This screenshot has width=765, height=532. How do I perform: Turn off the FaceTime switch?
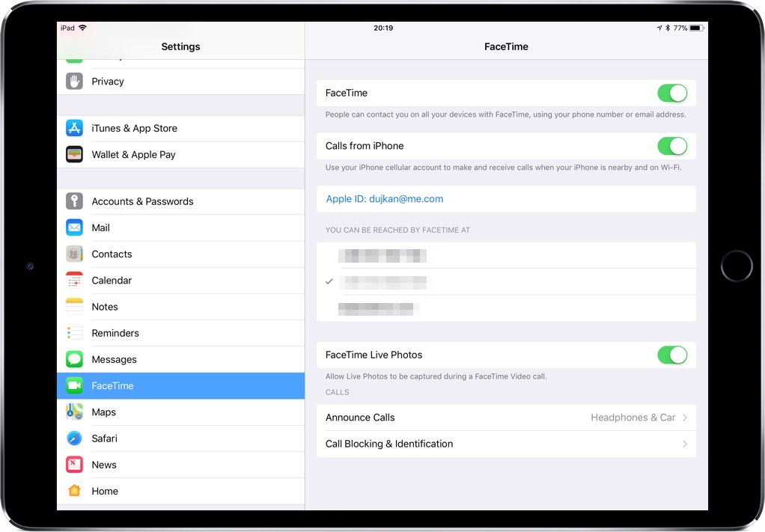672,93
